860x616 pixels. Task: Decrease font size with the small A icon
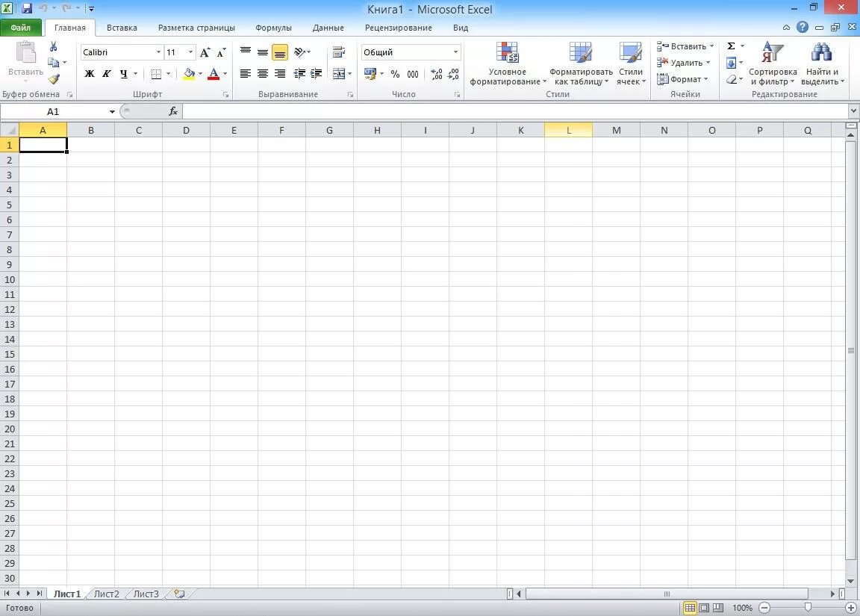click(221, 53)
